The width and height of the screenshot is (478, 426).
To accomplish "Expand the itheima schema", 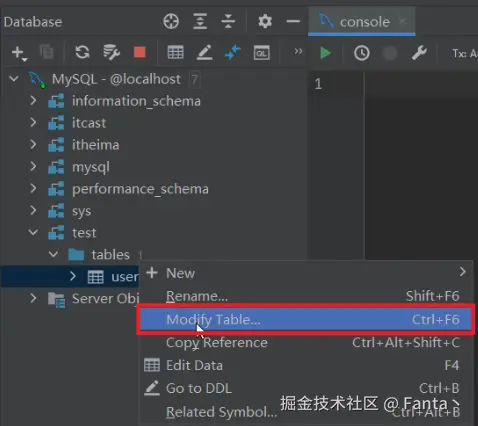I will (x=33, y=144).
